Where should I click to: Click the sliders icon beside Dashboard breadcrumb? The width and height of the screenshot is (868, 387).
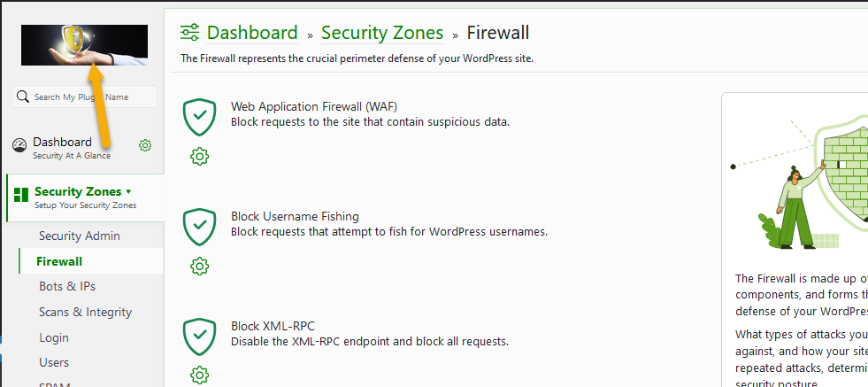pyautogui.click(x=190, y=33)
